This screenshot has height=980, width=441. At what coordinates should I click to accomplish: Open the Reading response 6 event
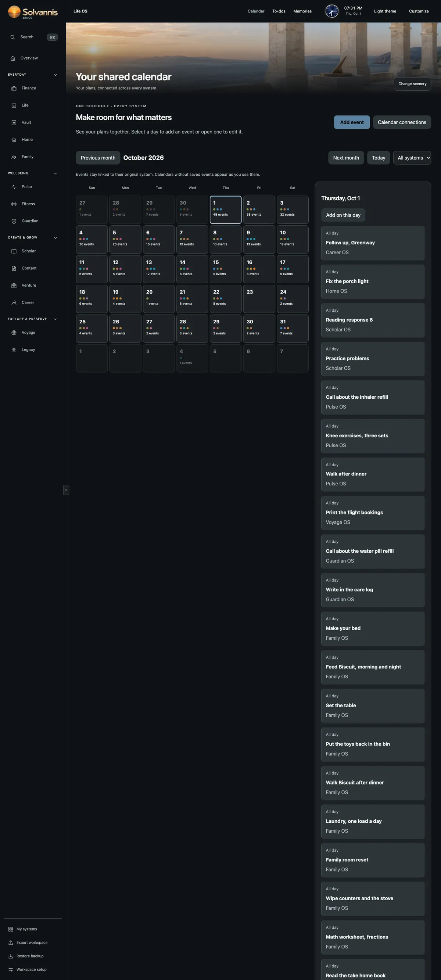(373, 320)
